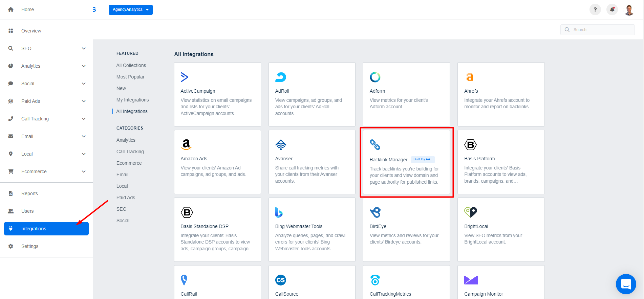
Task: Click the Paid Ads sidebar icon
Action: (11, 101)
